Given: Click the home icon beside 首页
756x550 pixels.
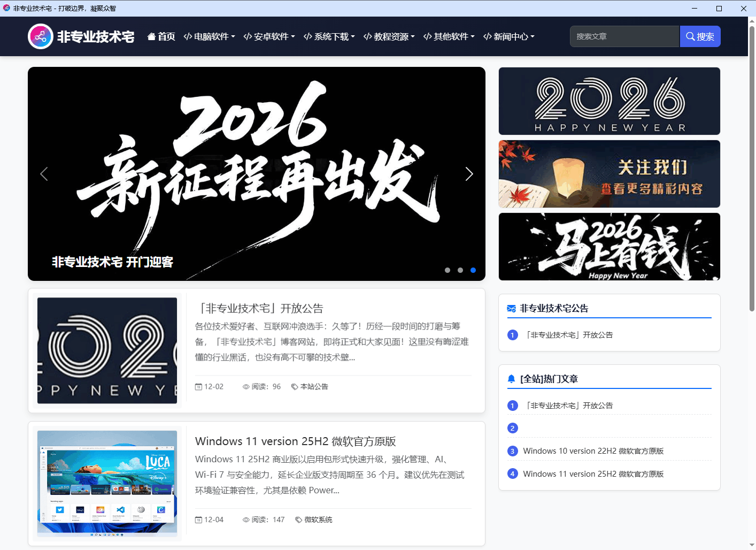Looking at the screenshot, I should (x=151, y=36).
